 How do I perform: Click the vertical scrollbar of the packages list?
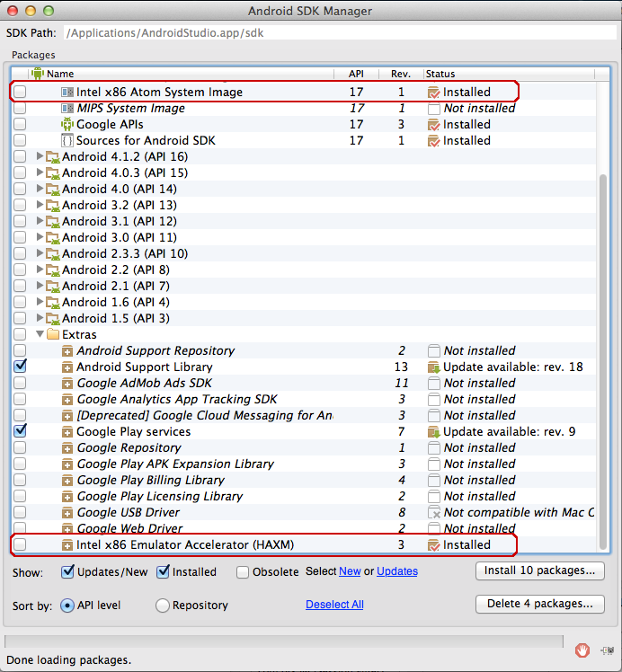(603, 362)
